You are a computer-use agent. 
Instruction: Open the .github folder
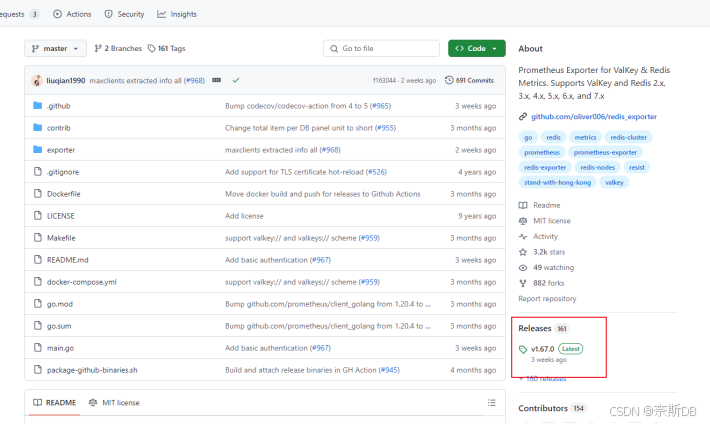click(x=58, y=106)
